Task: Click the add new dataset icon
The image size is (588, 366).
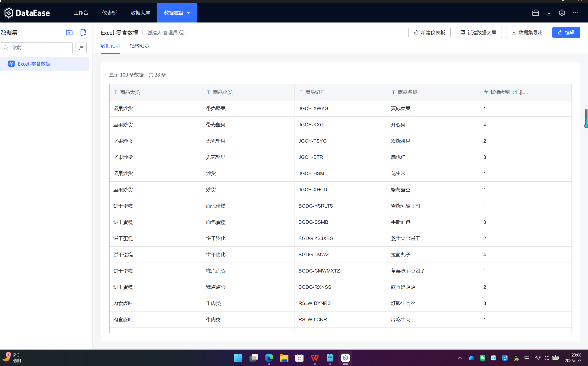Action: (x=83, y=32)
